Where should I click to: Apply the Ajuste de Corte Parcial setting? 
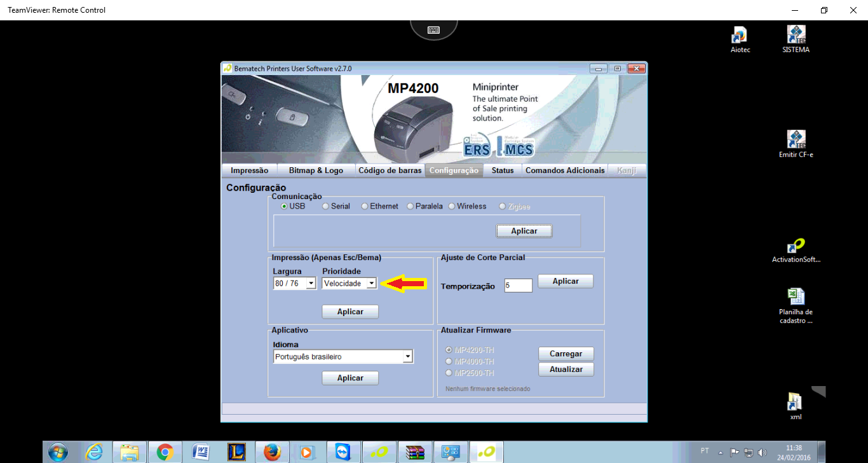566,281
